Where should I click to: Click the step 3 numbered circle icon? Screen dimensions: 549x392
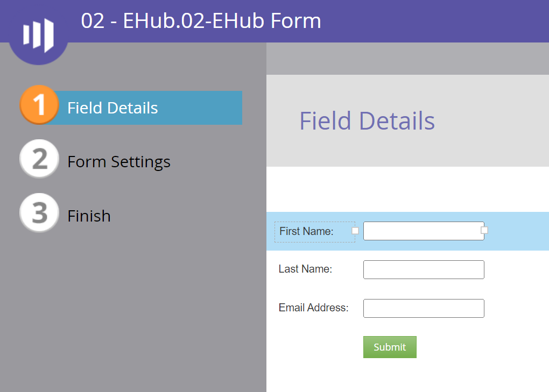pos(39,212)
